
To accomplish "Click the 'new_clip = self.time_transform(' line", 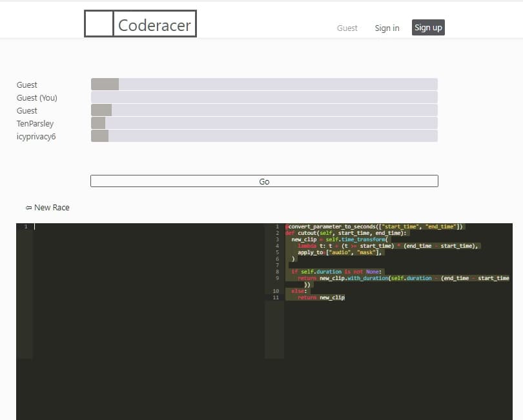I will (340, 239).
